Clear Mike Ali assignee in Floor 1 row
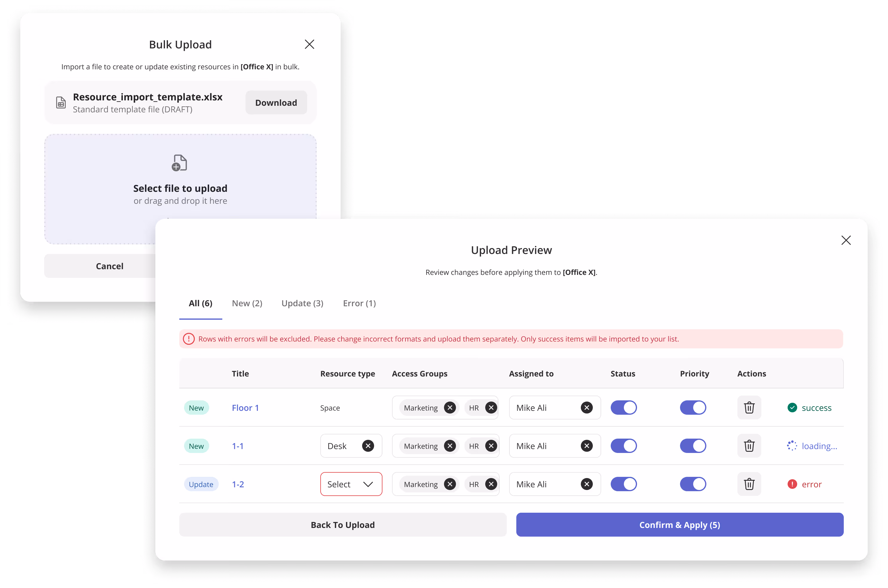Viewport: 888px width, 588px height. pyautogui.click(x=587, y=408)
